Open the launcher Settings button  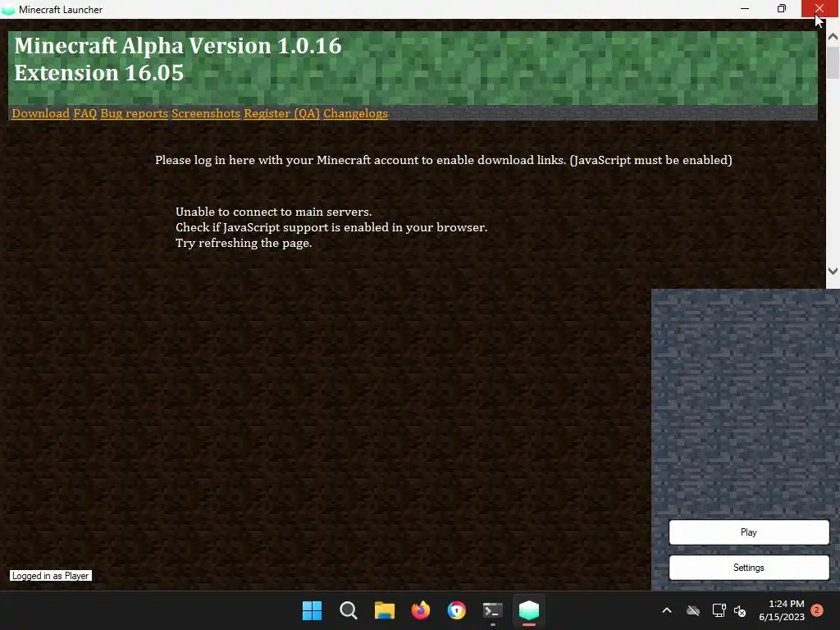coord(748,568)
